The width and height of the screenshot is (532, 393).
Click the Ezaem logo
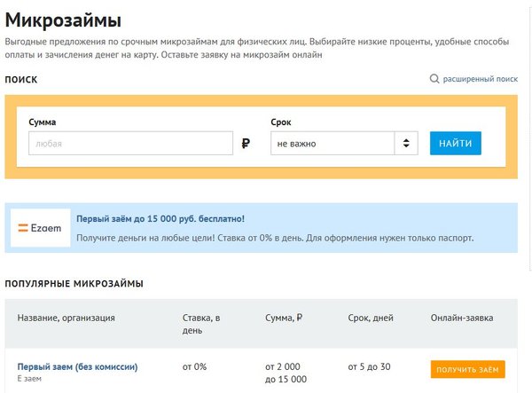(x=41, y=228)
